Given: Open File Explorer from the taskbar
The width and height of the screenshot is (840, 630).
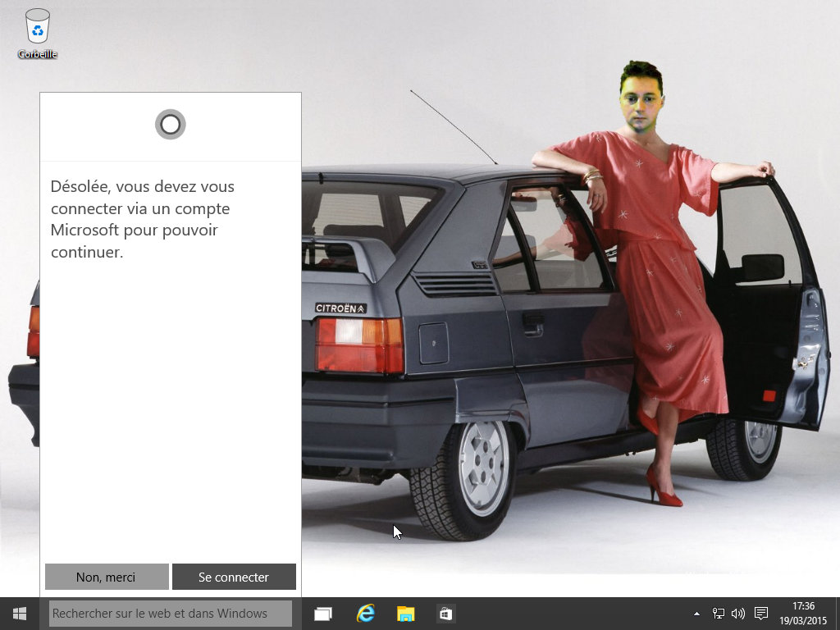Looking at the screenshot, I should click(x=405, y=614).
